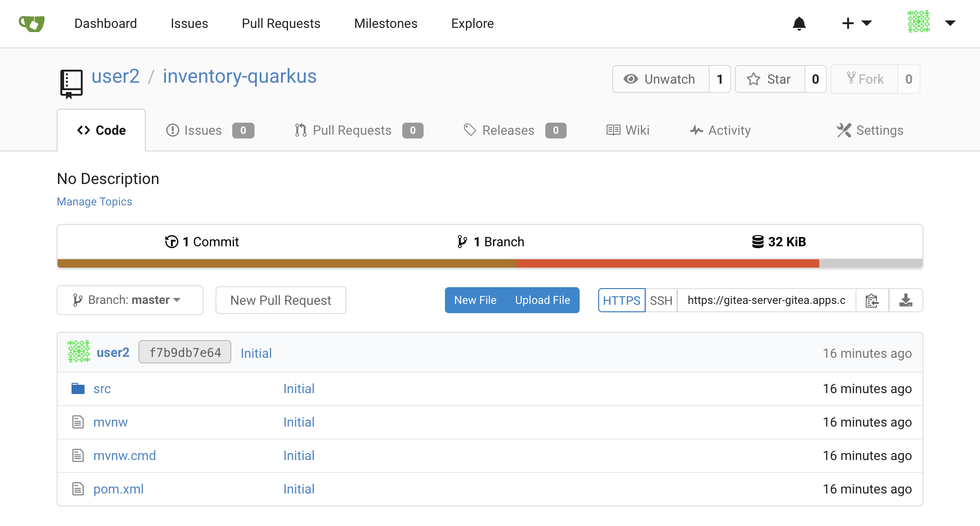980x526 pixels.
Task: Switch to the Releases tab
Action: 508,130
